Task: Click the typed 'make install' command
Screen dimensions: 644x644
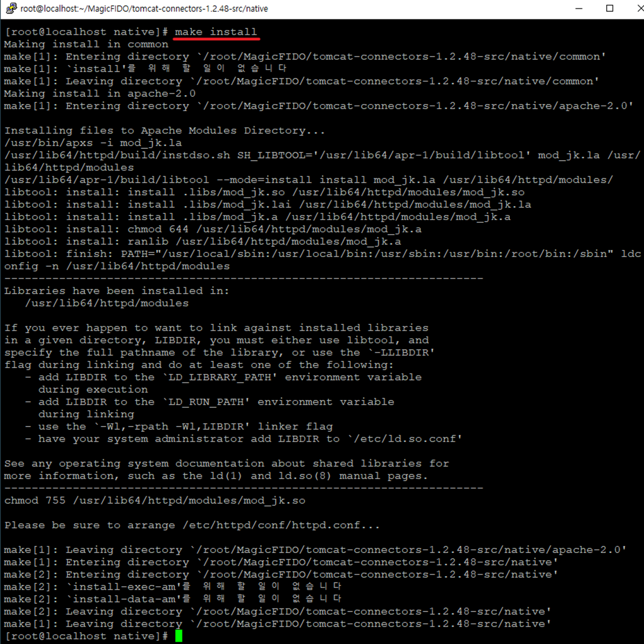Action: pos(216,32)
